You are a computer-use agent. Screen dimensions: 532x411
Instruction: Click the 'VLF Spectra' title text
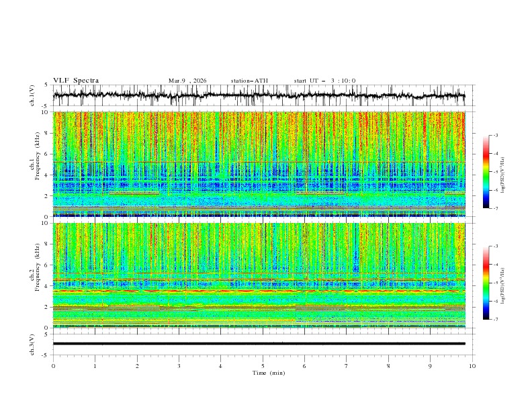coord(76,81)
